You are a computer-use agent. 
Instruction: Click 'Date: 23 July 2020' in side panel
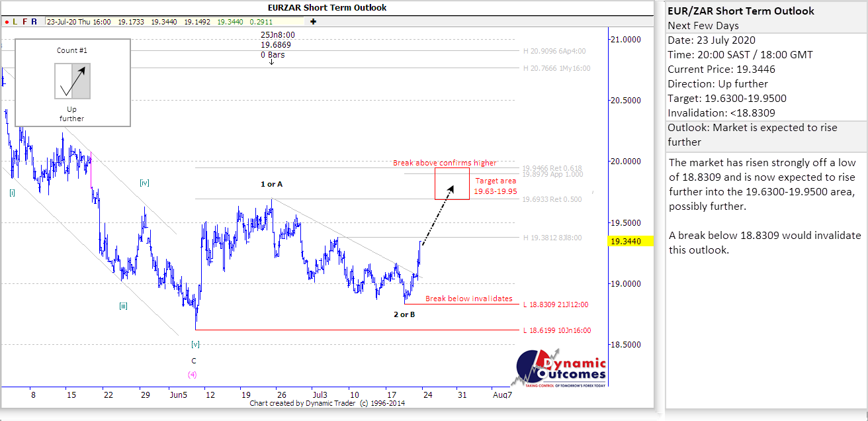(711, 40)
